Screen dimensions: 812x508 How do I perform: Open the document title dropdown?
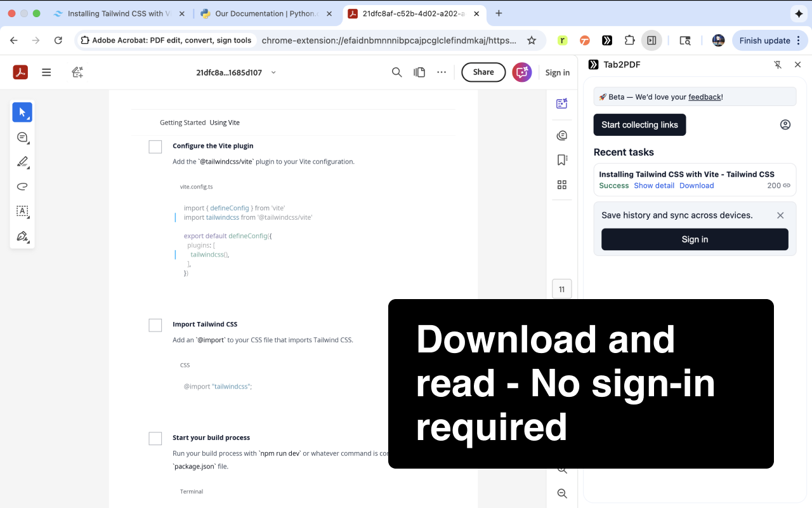coord(273,72)
